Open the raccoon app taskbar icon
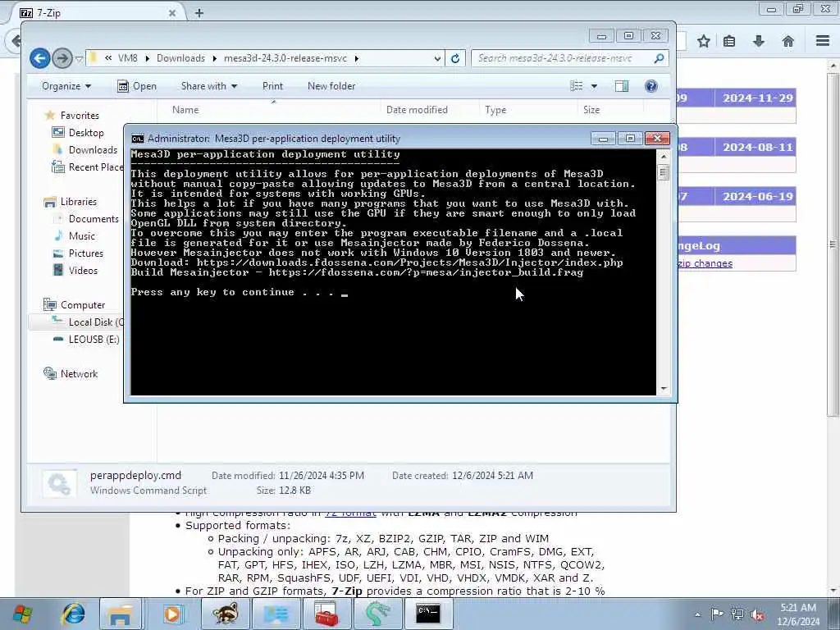Viewport: 840px width, 630px height. coord(225,614)
